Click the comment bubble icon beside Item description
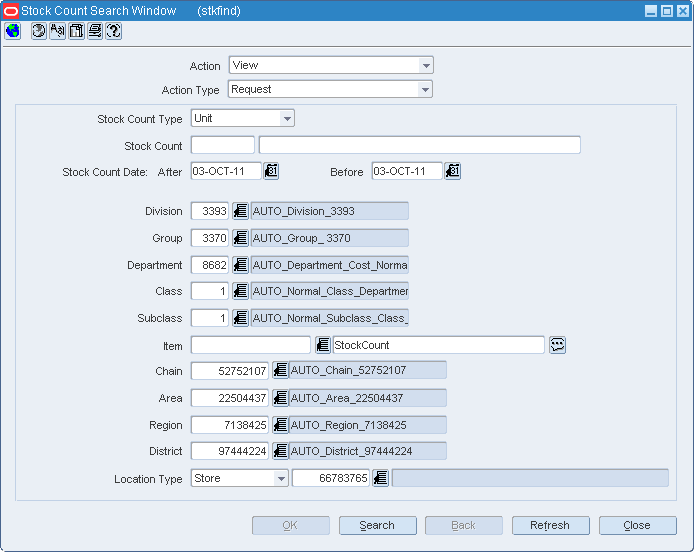This screenshot has height=554, width=694. (x=557, y=345)
